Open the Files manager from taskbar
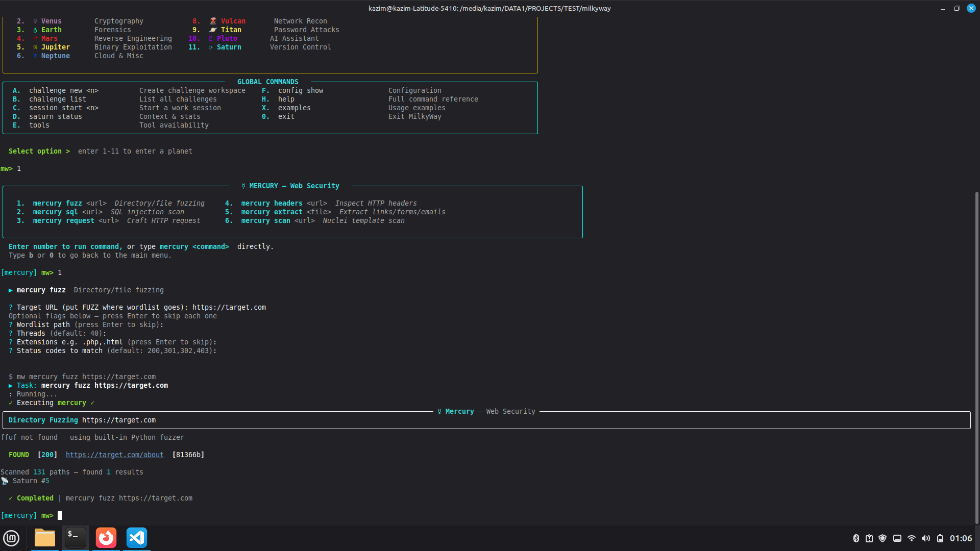This screenshot has width=980, height=551. click(x=45, y=538)
